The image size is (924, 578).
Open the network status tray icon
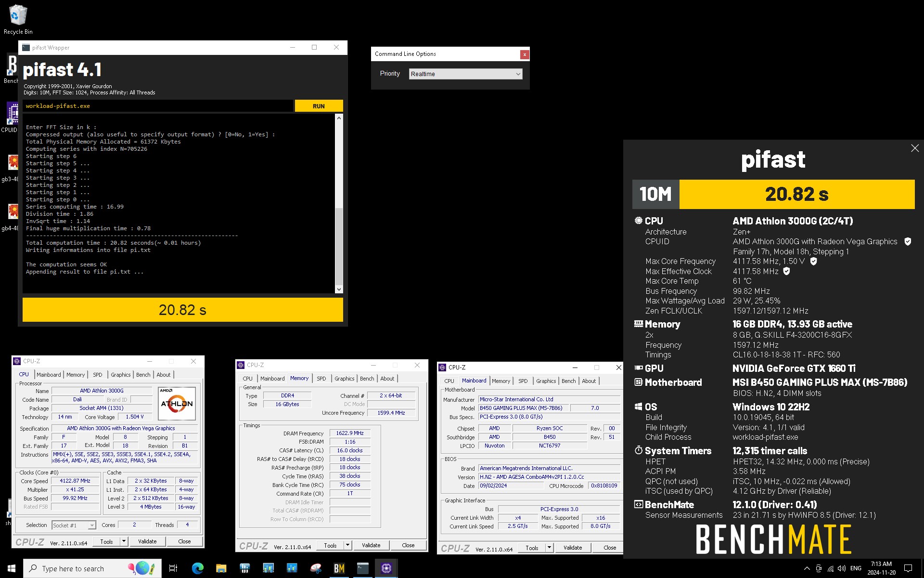coord(830,568)
